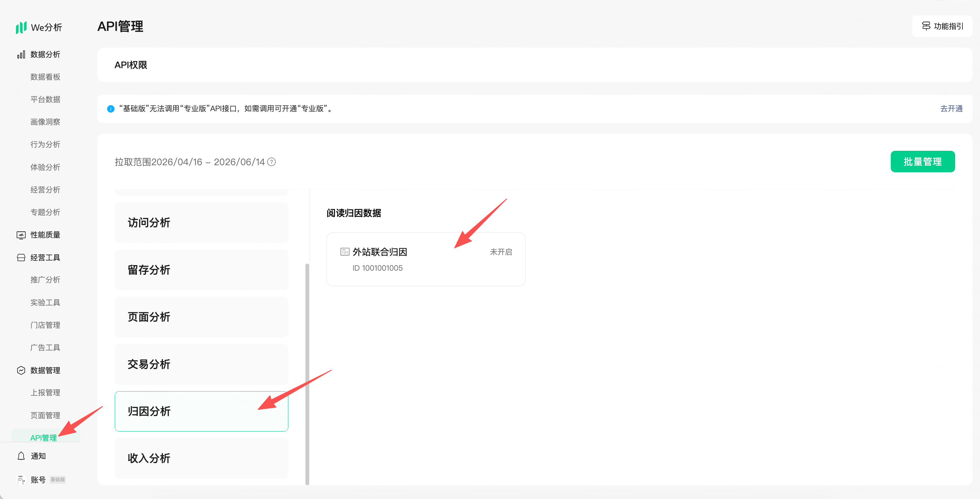Click the blue info icon in the notice
Image resolution: width=980 pixels, height=499 pixels.
pos(111,109)
